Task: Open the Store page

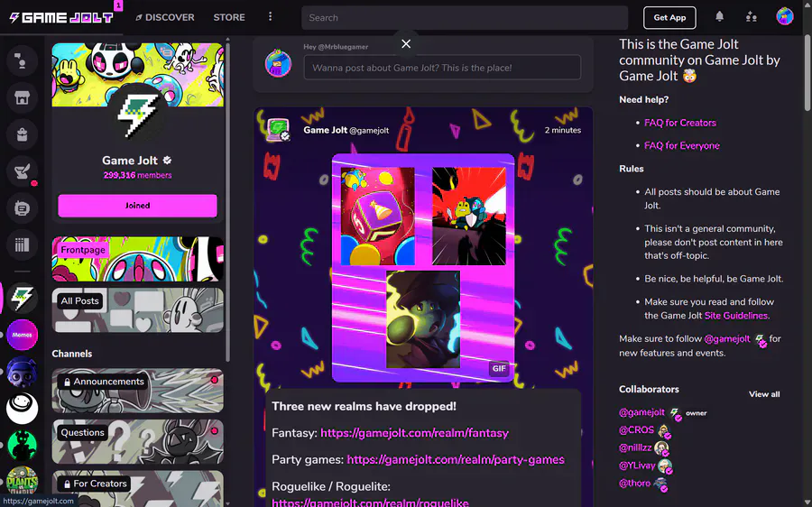Action: pos(229,17)
